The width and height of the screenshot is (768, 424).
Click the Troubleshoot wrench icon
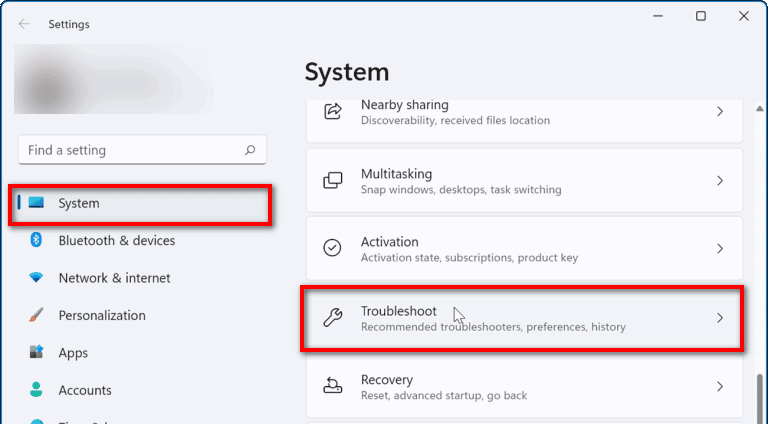[x=333, y=317]
